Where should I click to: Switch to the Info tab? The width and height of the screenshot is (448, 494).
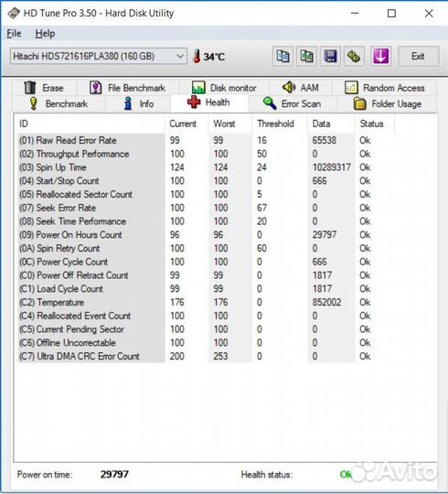coord(139,103)
